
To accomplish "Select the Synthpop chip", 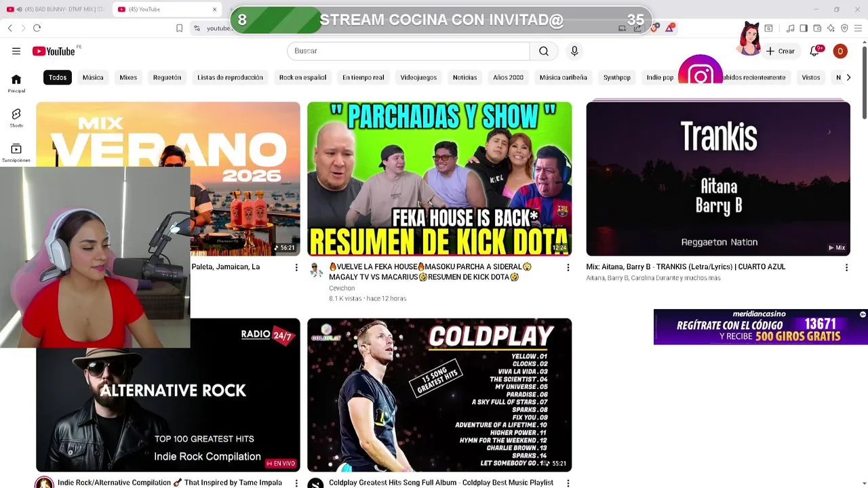I will [617, 77].
